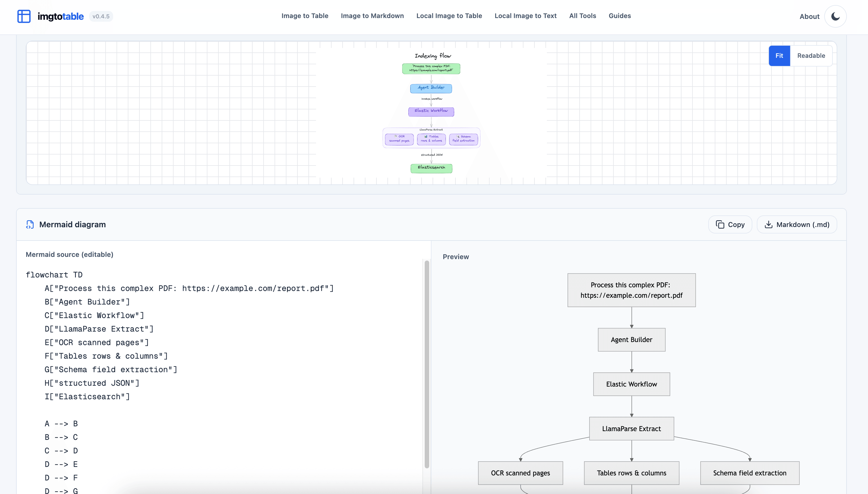This screenshot has width=868, height=494.
Task: Toggle dark mode with moon icon
Action: click(x=836, y=16)
